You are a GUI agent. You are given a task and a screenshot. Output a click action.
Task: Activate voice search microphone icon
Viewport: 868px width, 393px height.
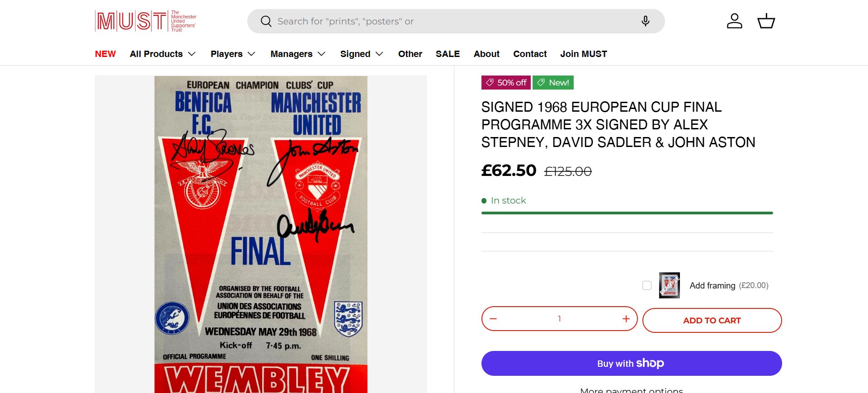point(646,21)
